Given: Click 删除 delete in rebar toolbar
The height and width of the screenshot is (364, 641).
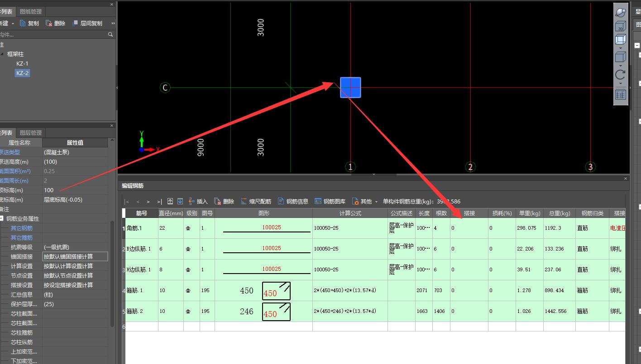Looking at the screenshot, I should pyautogui.click(x=224, y=202).
